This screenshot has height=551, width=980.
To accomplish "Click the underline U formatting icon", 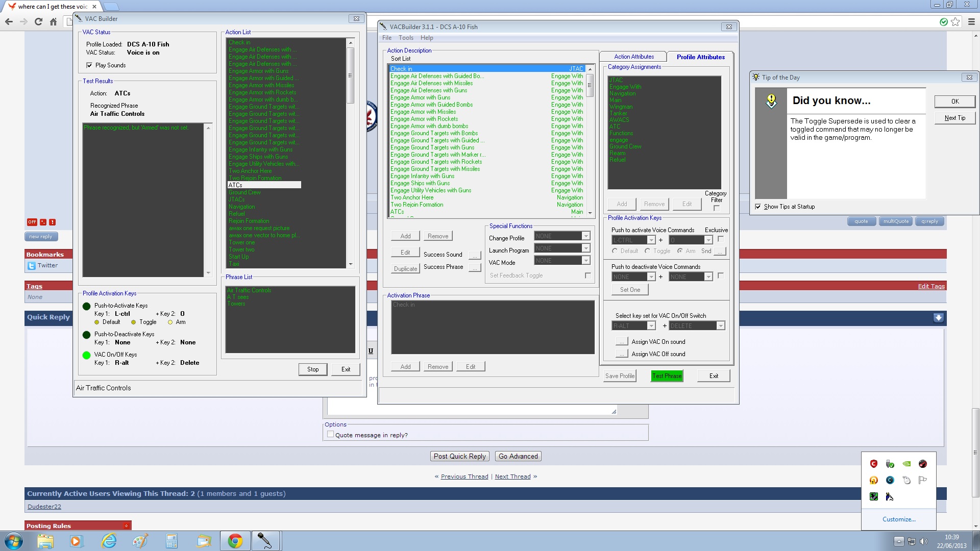I will pyautogui.click(x=371, y=351).
